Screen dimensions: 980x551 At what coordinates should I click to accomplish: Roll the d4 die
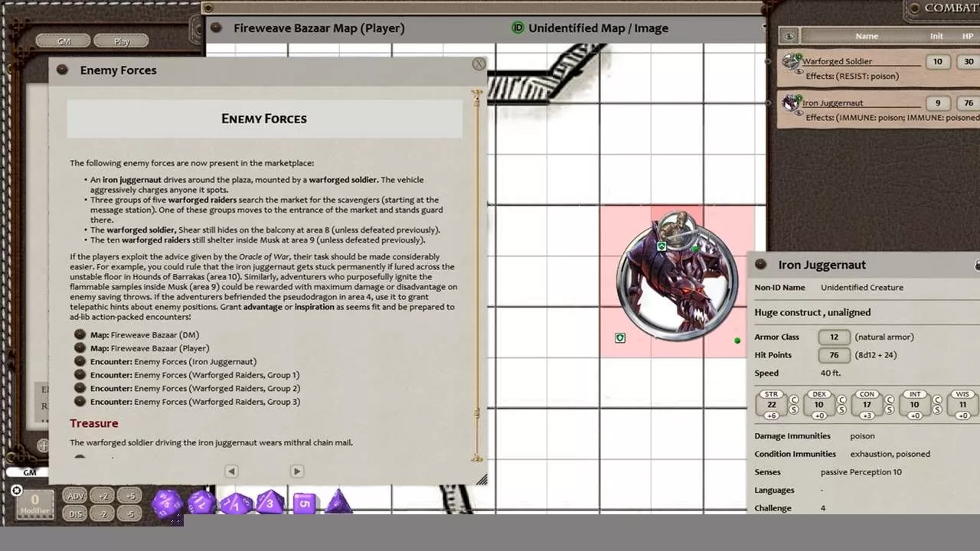(x=338, y=502)
